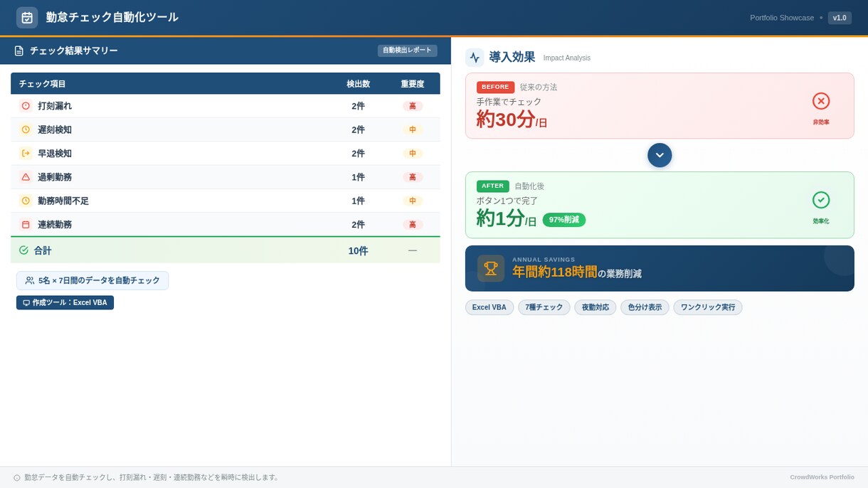Click the 高 severity badge in 連続勤務 row
The image size is (868, 488).
click(x=413, y=225)
